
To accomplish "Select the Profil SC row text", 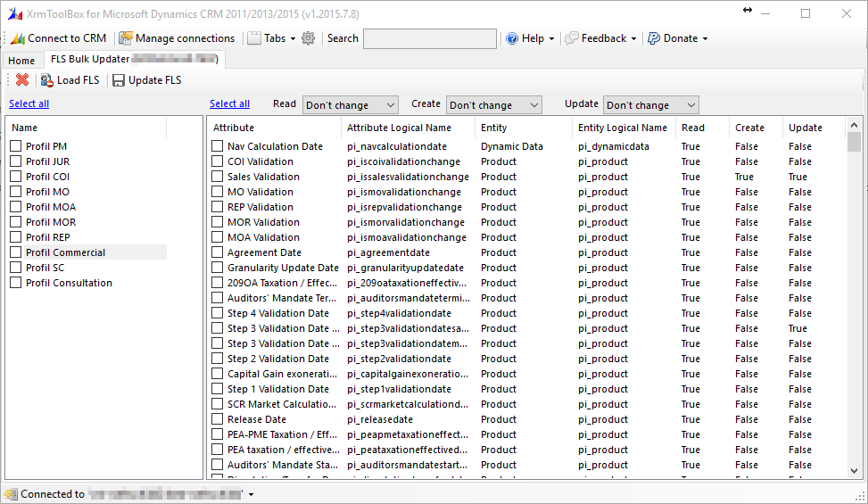I will 45,268.
